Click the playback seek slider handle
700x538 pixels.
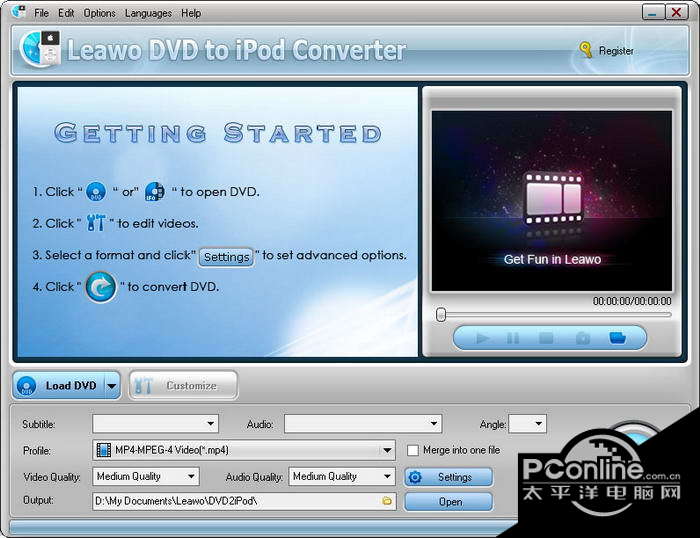click(441, 314)
